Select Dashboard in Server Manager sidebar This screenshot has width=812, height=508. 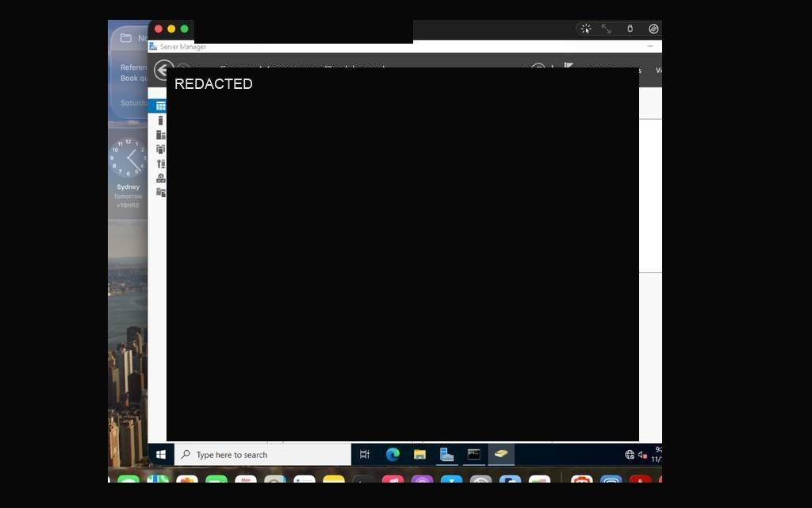click(x=160, y=106)
